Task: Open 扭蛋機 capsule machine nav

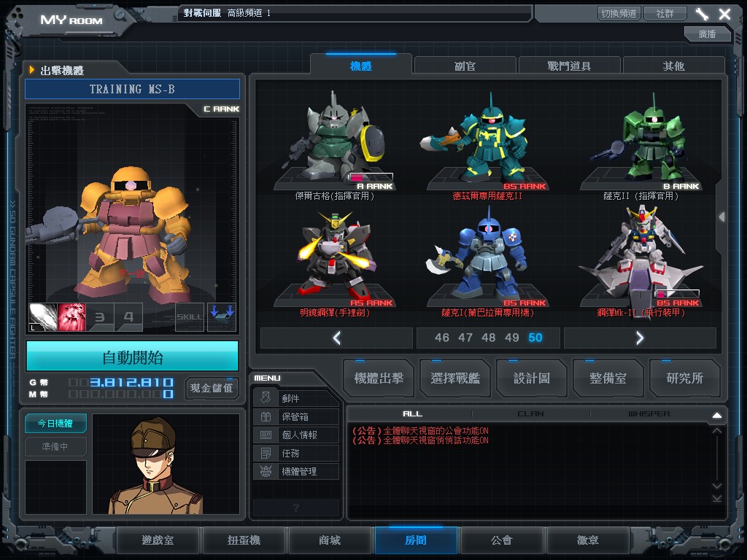Action: coord(244,540)
